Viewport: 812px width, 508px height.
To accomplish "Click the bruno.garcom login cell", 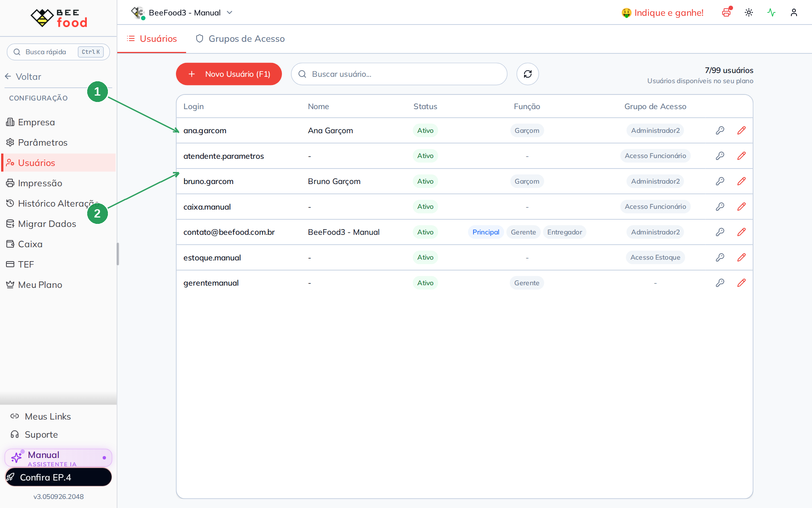I will [208, 181].
